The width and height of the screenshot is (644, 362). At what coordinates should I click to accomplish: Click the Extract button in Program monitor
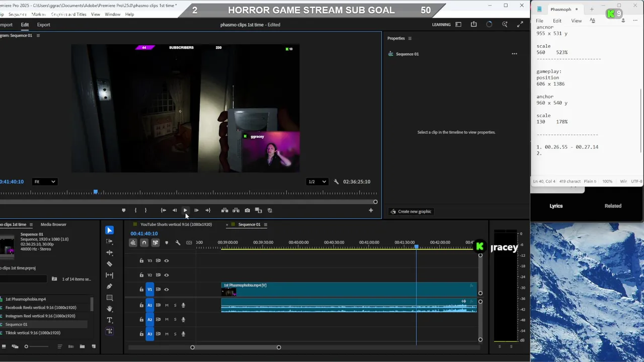(236, 210)
